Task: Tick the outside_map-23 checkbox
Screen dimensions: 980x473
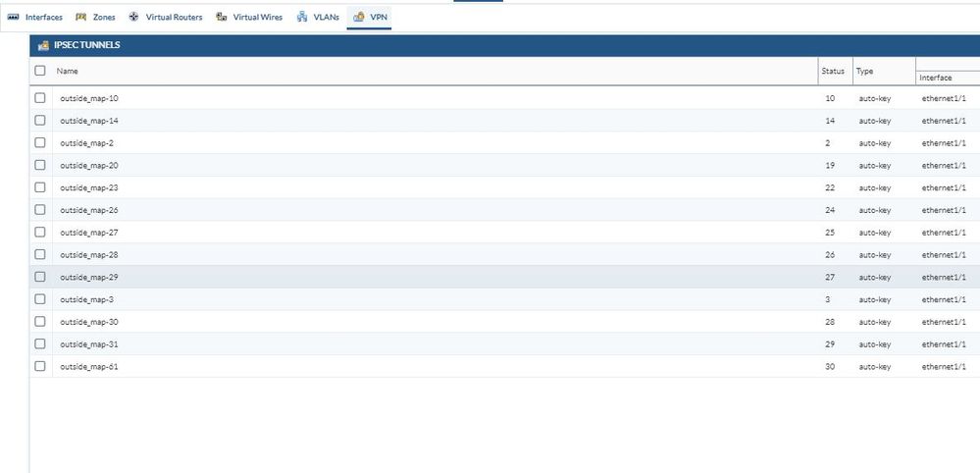Action: tap(40, 187)
